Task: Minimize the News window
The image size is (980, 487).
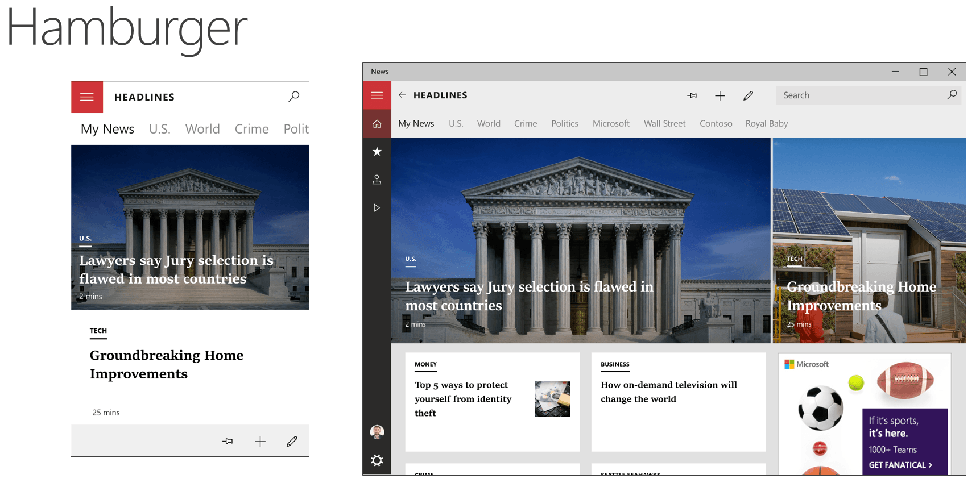Action: [x=895, y=72]
